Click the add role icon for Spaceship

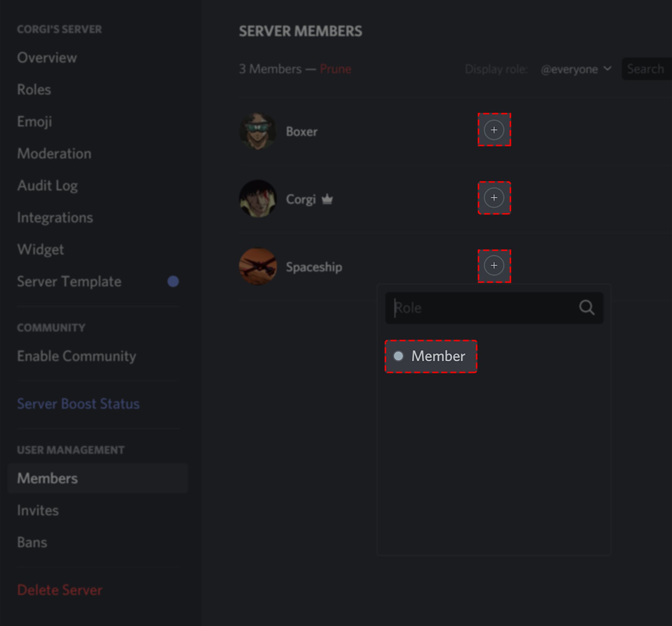tap(494, 265)
